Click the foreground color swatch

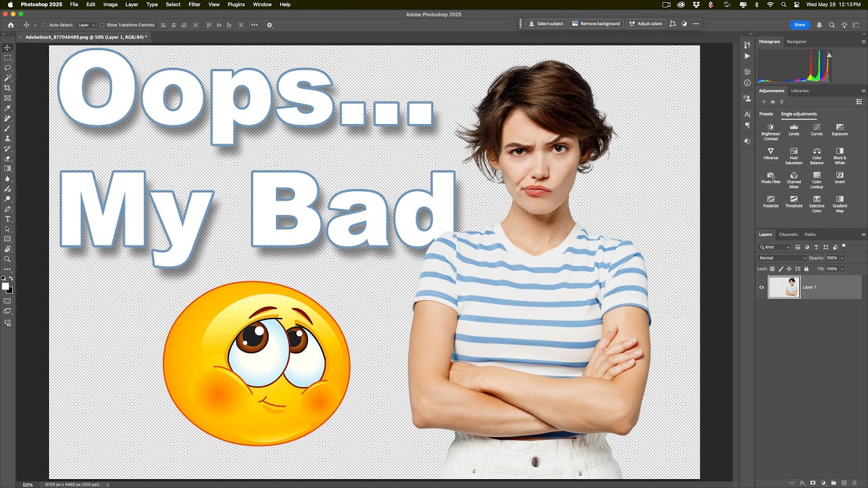pyautogui.click(x=5, y=286)
